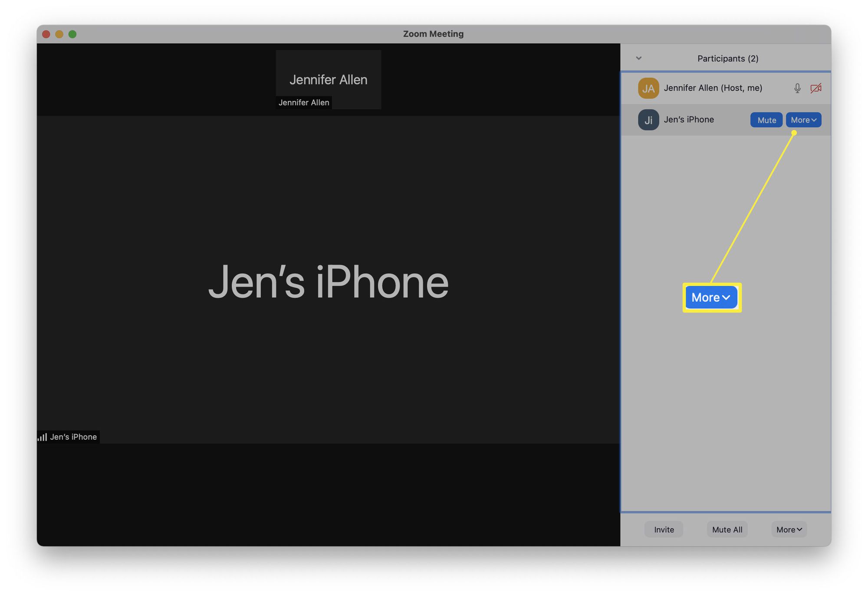Close the Zoom Meeting window with red button
The height and width of the screenshot is (595, 868).
(x=46, y=34)
